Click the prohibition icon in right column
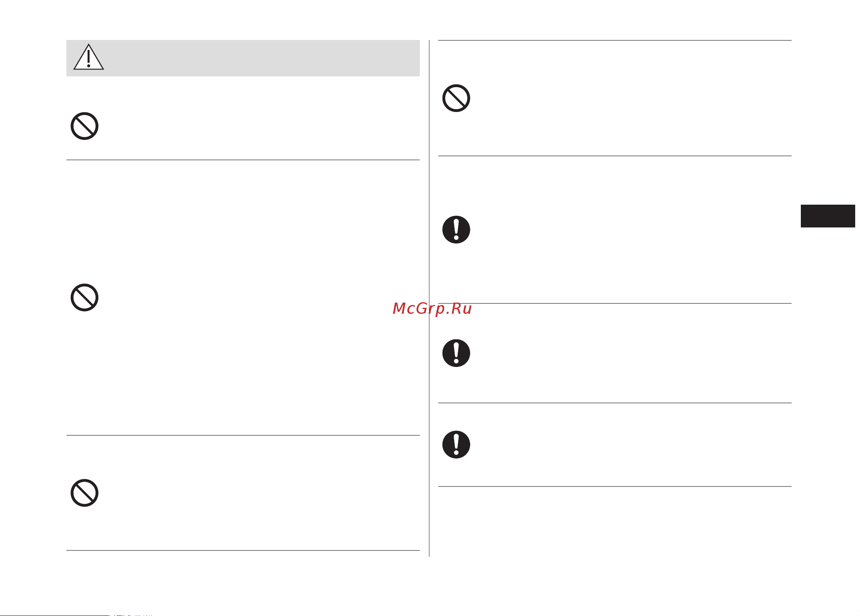860x616 pixels. pyautogui.click(x=456, y=98)
